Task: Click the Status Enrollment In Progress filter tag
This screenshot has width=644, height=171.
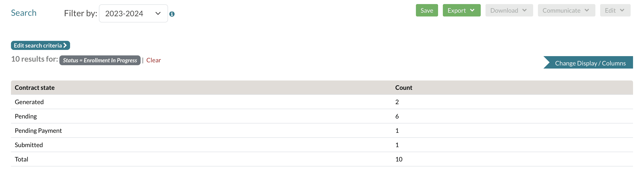Action: (x=100, y=60)
